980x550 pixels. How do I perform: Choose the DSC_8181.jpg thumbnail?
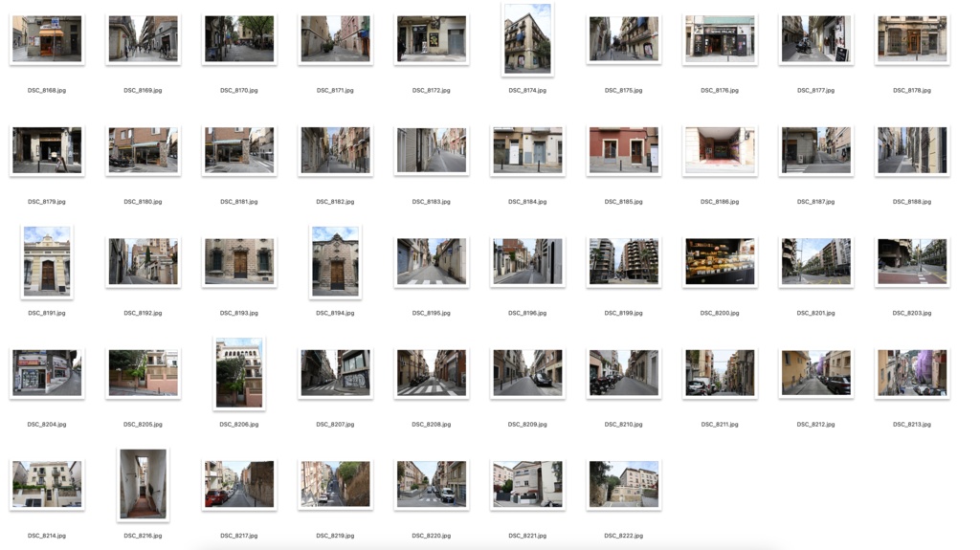tap(239, 150)
